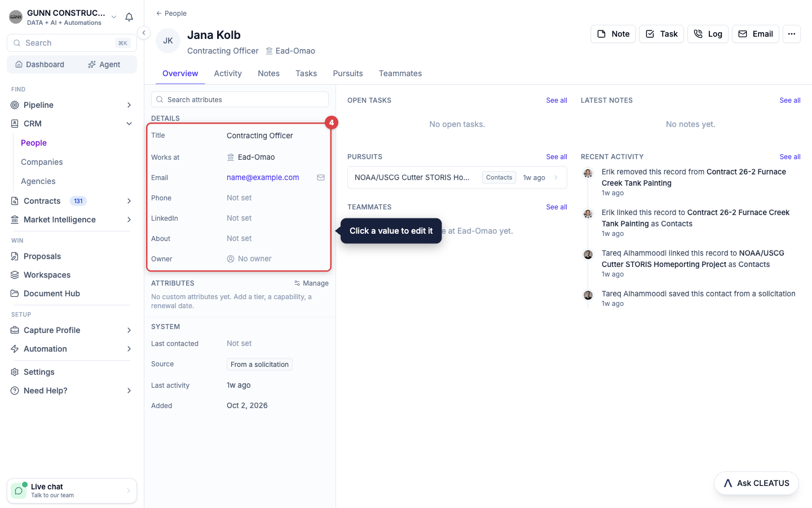This screenshot has width=812, height=508.
Task: Open the Pursuits tab
Action: tap(348, 73)
